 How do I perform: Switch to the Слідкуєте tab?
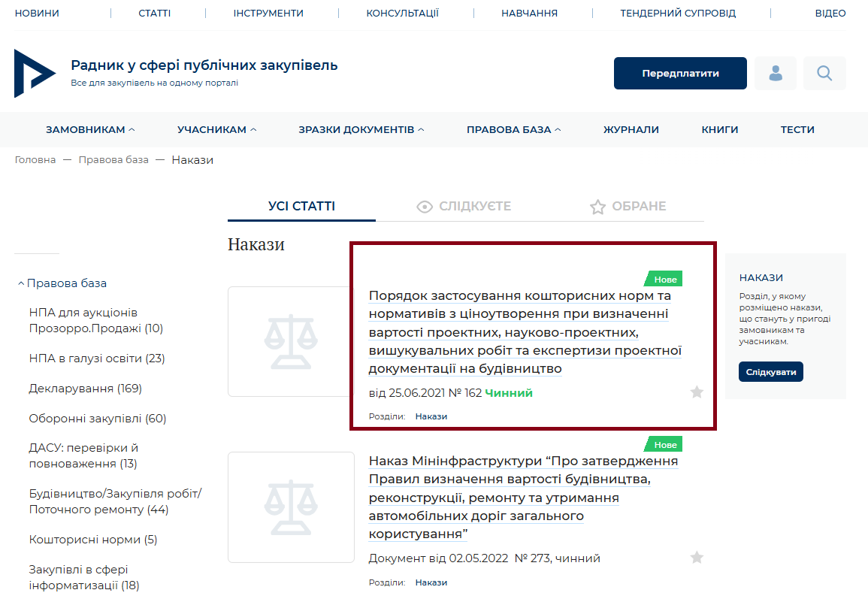coord(464,206)
